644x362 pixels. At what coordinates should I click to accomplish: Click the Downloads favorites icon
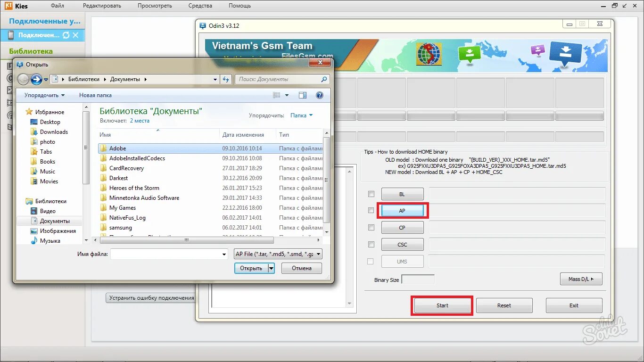point(34,132)
